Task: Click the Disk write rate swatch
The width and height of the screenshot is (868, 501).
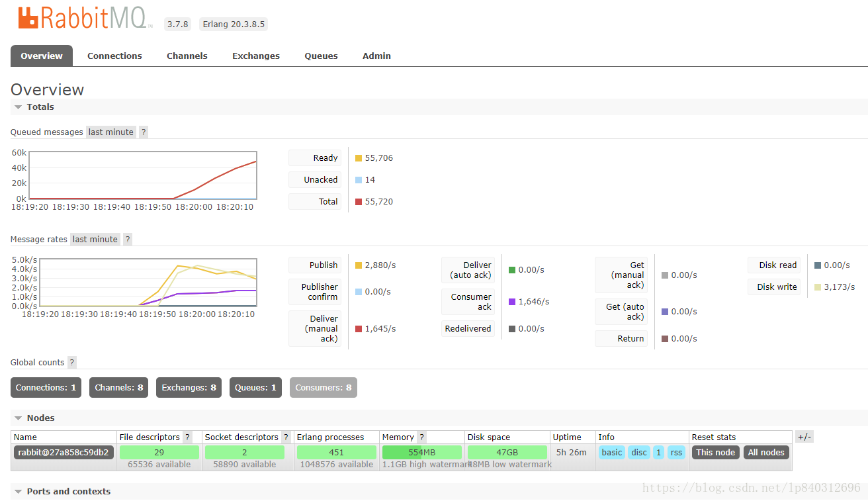Action: click(x=818, y=287)
